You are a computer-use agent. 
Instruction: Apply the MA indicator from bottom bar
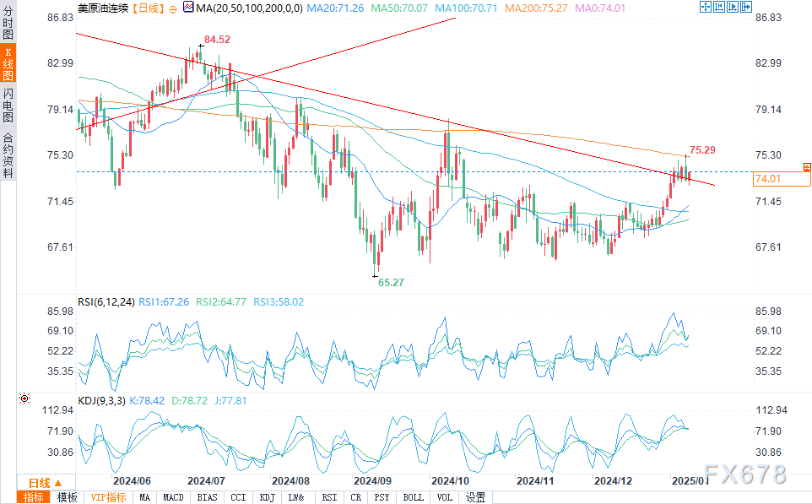(x=145, y=497)
